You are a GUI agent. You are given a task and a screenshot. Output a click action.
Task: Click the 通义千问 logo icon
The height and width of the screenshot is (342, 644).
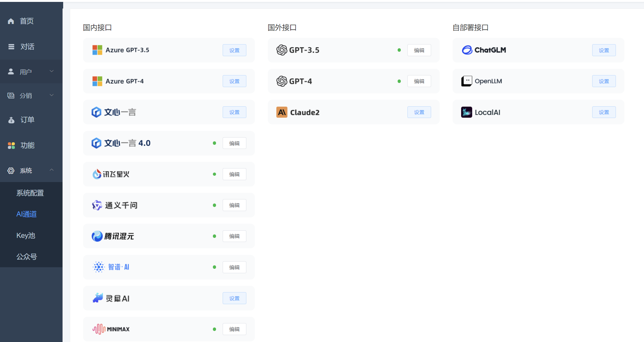(x=97, y=205)
